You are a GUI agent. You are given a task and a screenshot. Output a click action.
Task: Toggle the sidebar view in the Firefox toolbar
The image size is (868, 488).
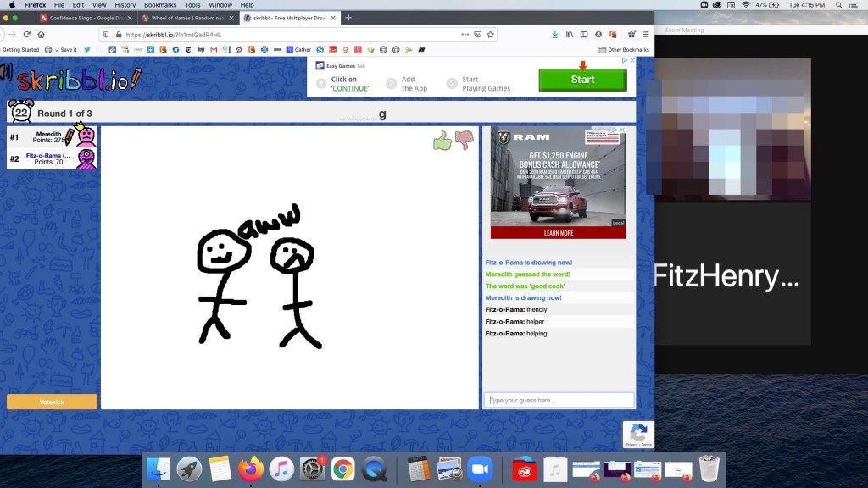[x=584, y=34]
